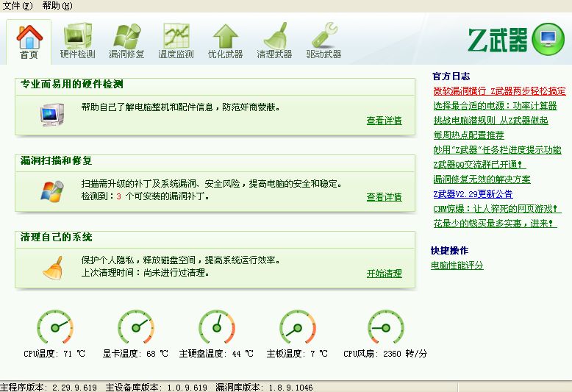The height and width of the screenshot is (392, 572).
Task: Open the 驱动武器 driver wrench tool
Action: click(323, 41)
